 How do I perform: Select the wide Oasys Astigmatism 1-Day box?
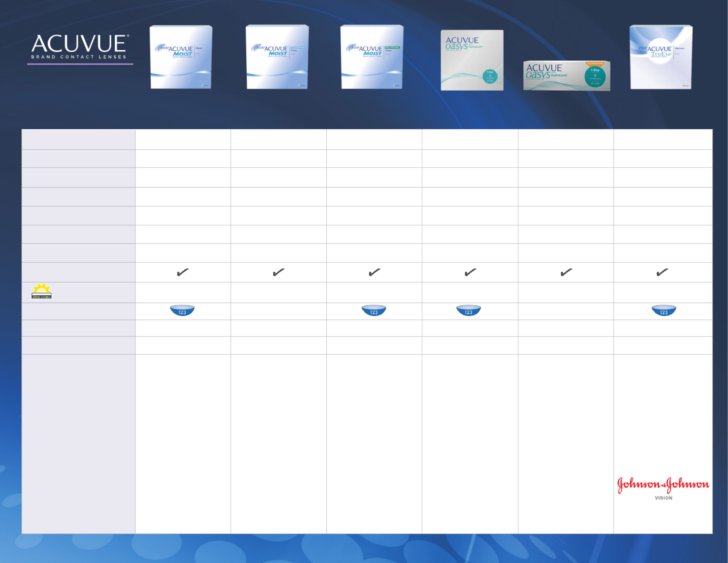click(x=567, y=76)
